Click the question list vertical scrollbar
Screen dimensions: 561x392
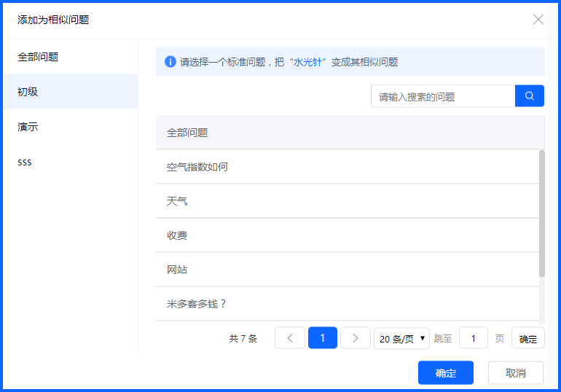[x=542, y=213]
